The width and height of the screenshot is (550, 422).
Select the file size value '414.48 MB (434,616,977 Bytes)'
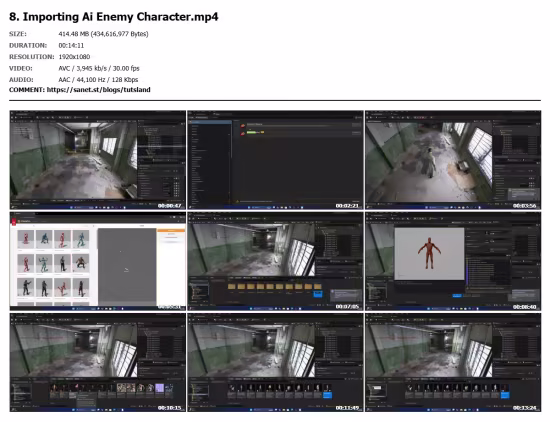103,34
